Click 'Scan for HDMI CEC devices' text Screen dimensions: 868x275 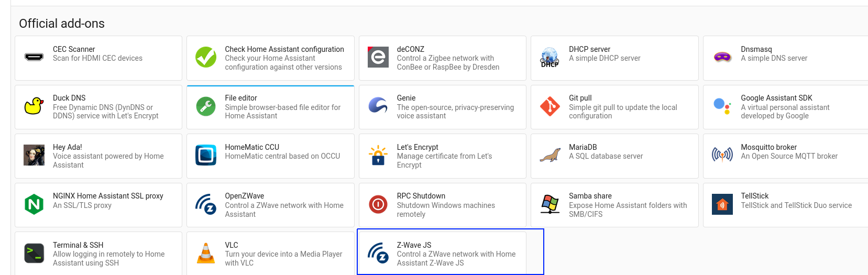(x=97, y=58)
